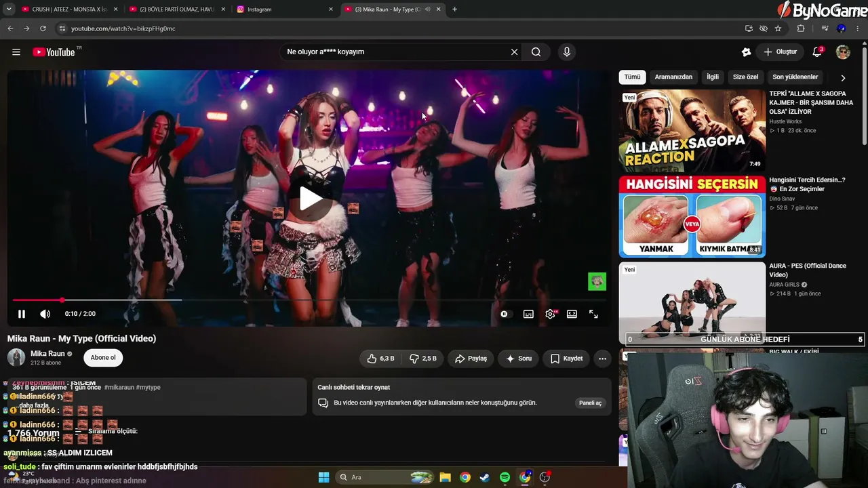Switch to the BÖYLE PARTİ OLMAZ tab
This screenshot has height=488, width=868.
pyautogui.click(x=177, y=9)
